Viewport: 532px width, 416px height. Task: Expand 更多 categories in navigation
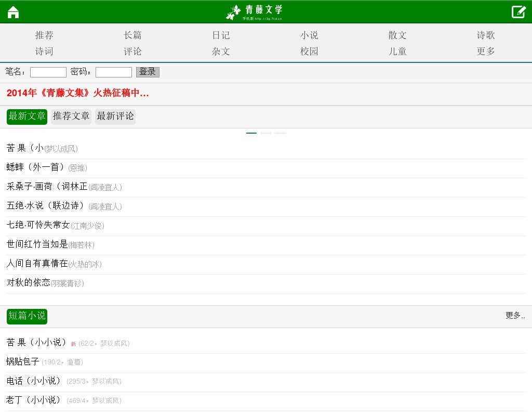486,51
